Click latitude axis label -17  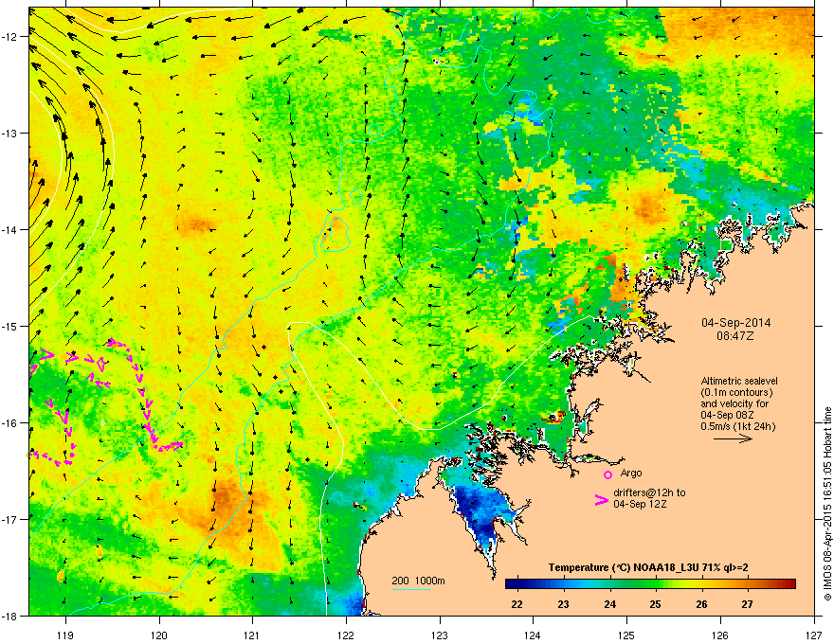pyautogui.click(x=9, y=519)
